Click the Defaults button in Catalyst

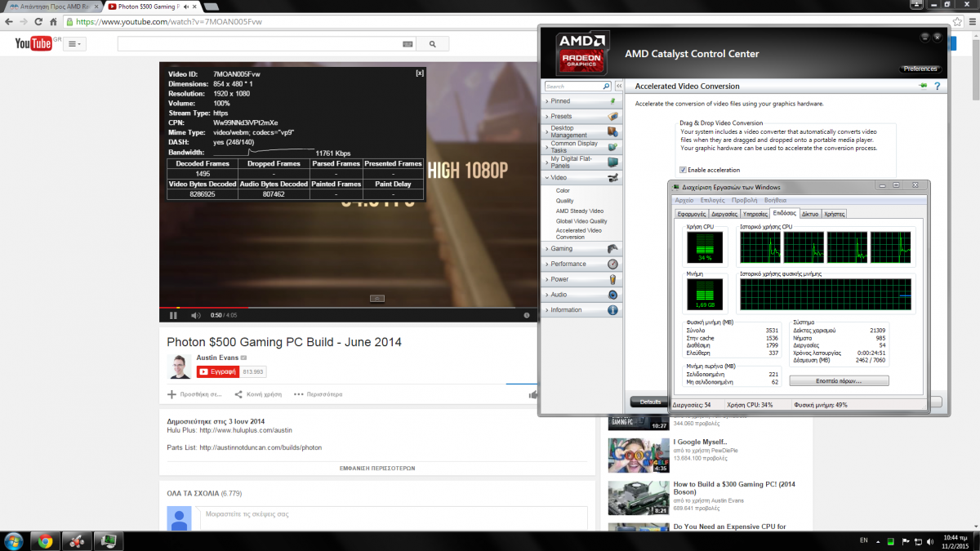[650, 402]
